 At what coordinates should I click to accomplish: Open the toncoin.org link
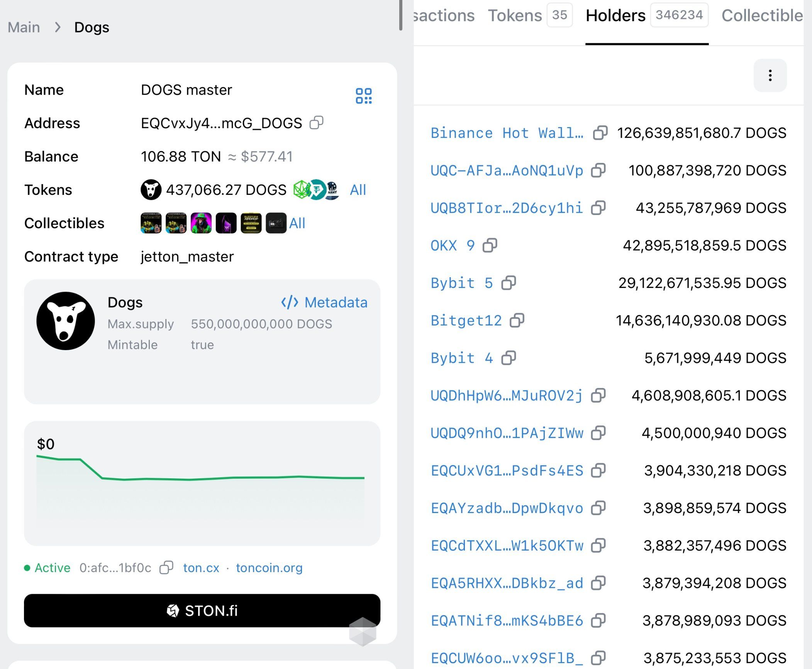click(x=269, y=567)
